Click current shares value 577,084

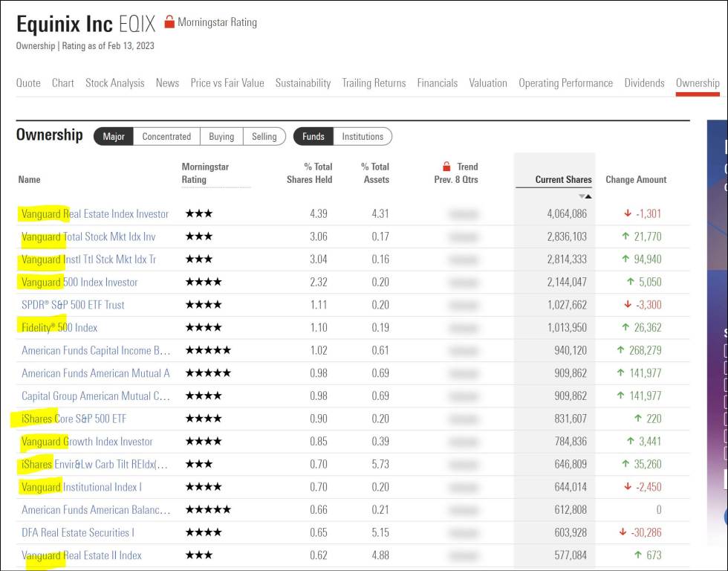571,555
